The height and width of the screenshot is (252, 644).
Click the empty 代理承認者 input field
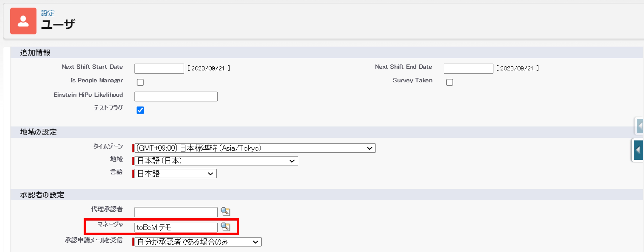click(176, 212)
